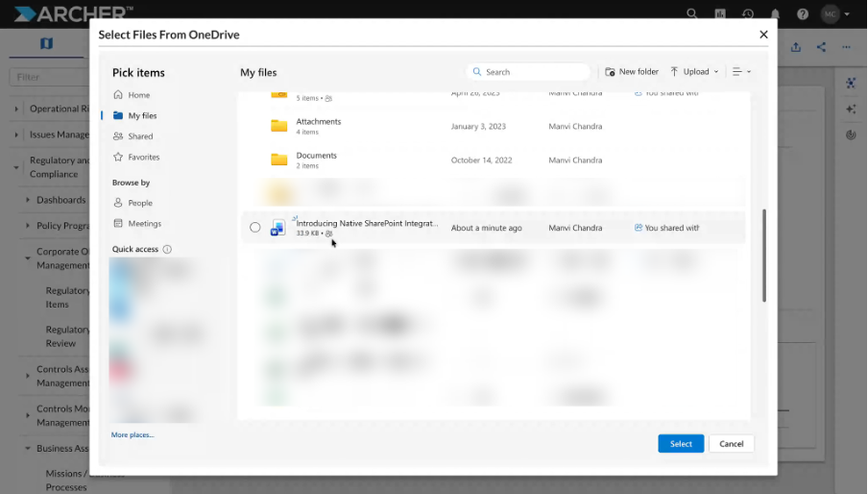Click the Archer Filter input field
The image size is (868, 494).
pyautogui.click(x=50, y=77)
